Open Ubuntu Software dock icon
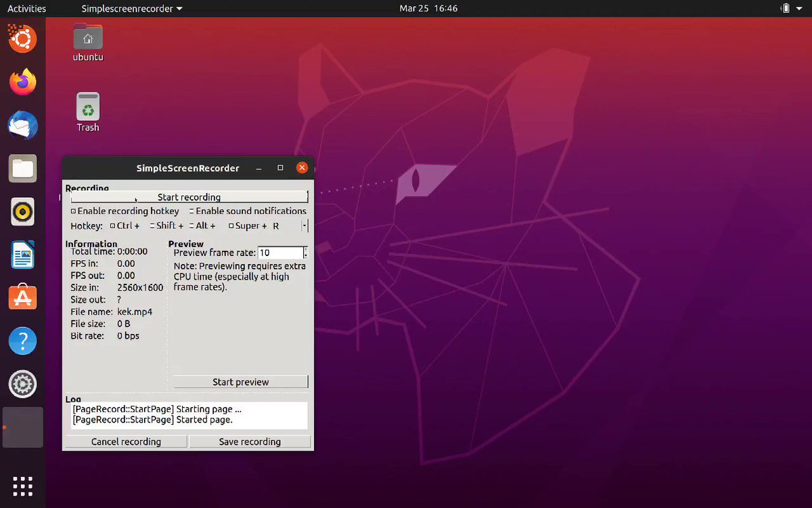The width and height of the screenshot is (812, 508). click(22, 297)
